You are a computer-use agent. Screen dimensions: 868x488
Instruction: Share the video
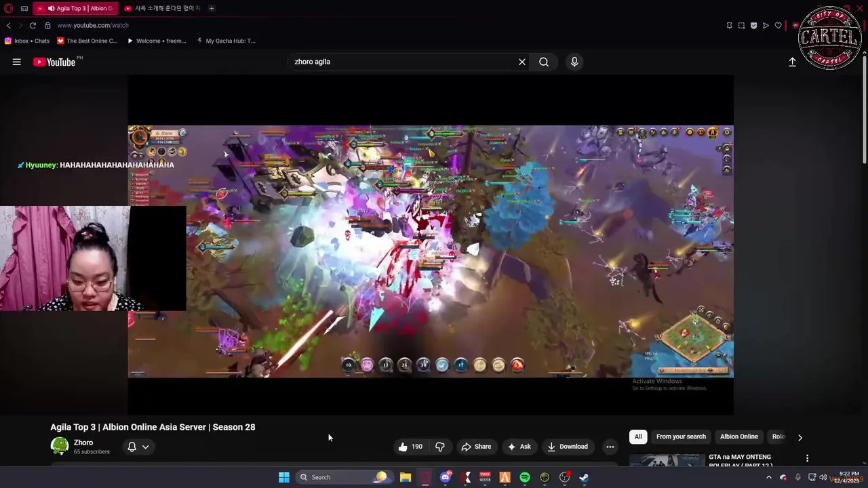click(x=476, y=447)
